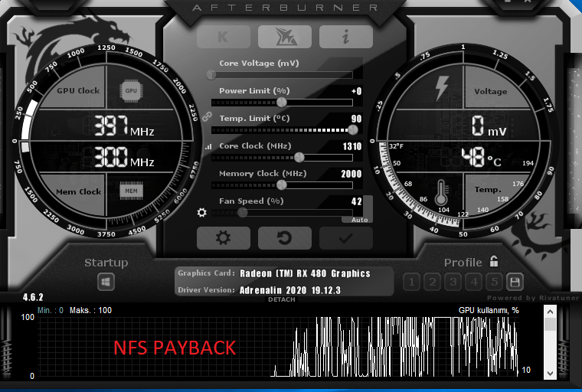
Task: Click the Memory Clock value 2000
Action: point(351,174)
